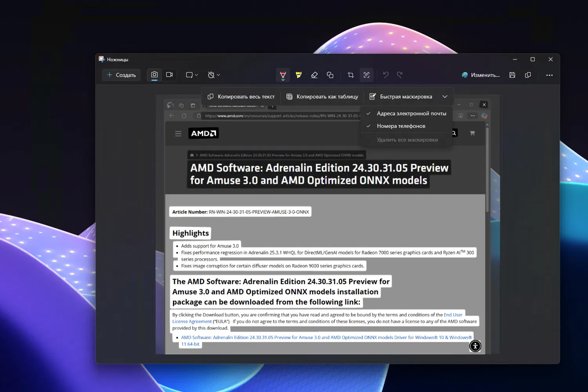Click the 'Fixes image corruption' bullet text
The width and height of the screenshot is (588, 392).
point(272,266)
